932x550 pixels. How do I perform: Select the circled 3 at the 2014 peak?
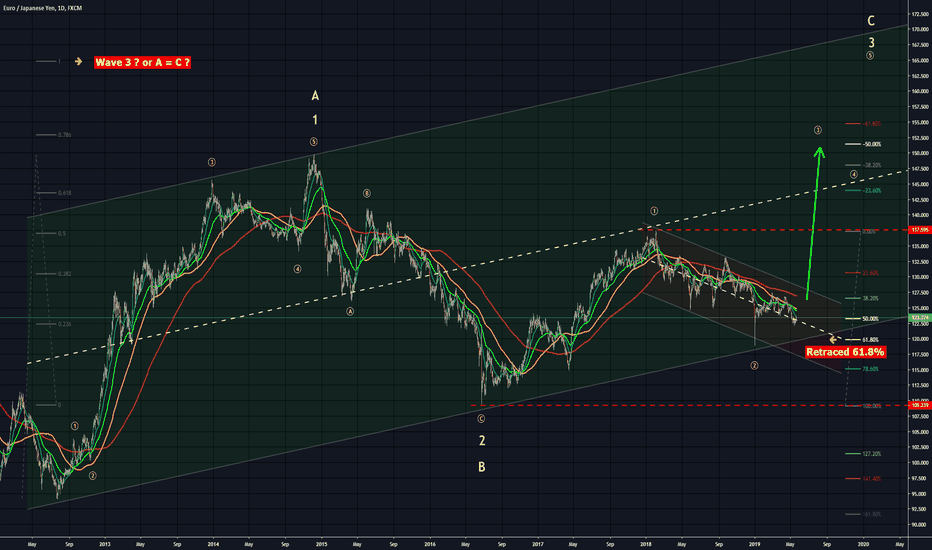pyautogui.click(x=212, y=162)
